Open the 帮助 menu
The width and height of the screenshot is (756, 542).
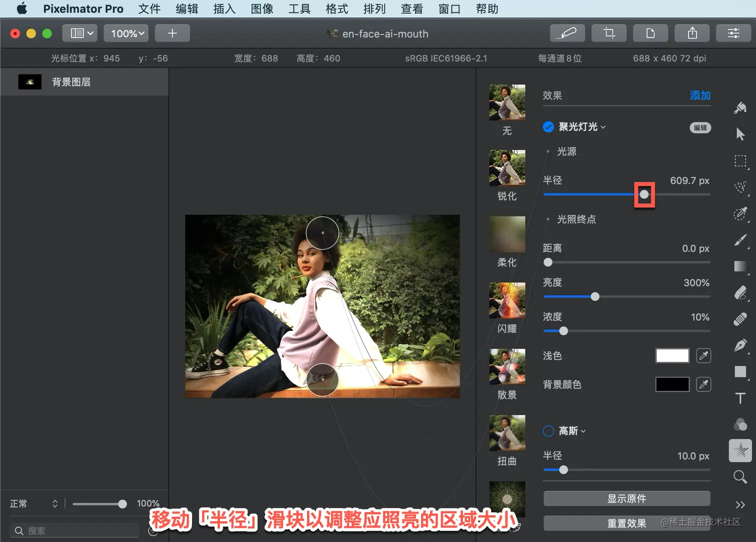[x=487, y=8]
